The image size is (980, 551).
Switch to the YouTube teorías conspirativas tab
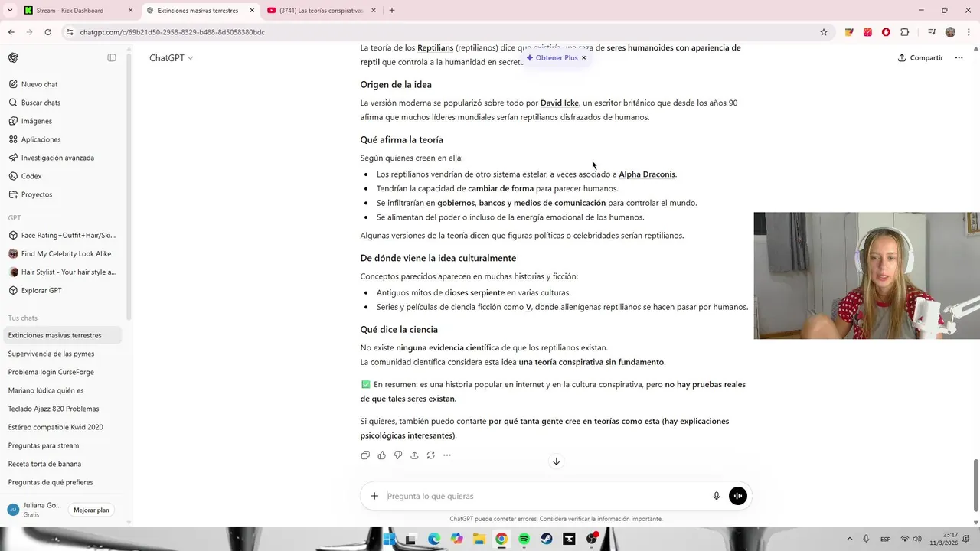click(322, 11)
